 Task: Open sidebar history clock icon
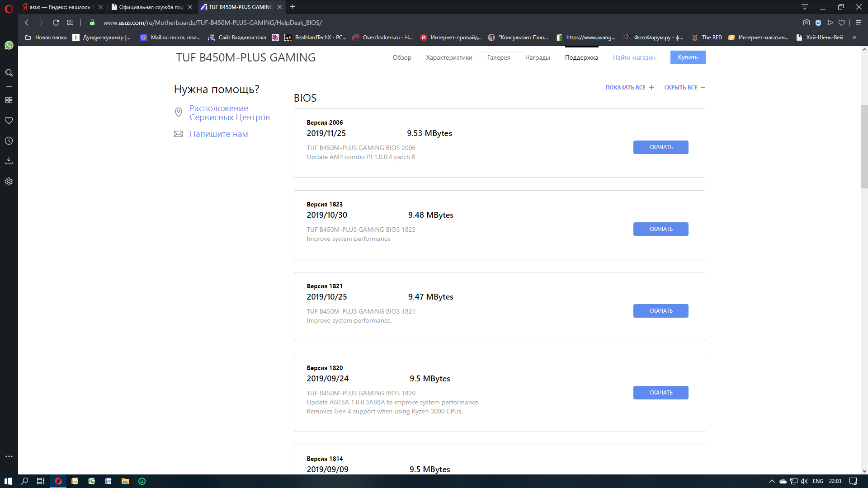[x=9, y=141]
